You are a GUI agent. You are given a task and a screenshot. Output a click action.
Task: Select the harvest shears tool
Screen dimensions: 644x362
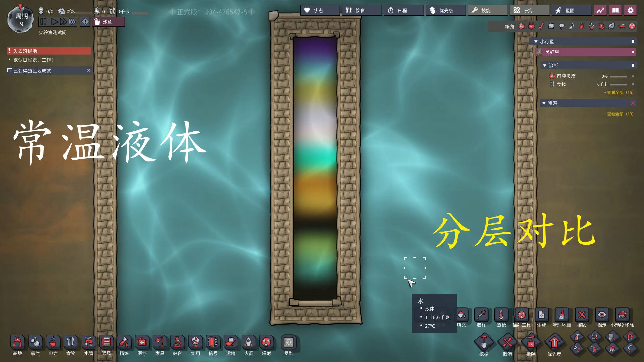coord(577,349)
